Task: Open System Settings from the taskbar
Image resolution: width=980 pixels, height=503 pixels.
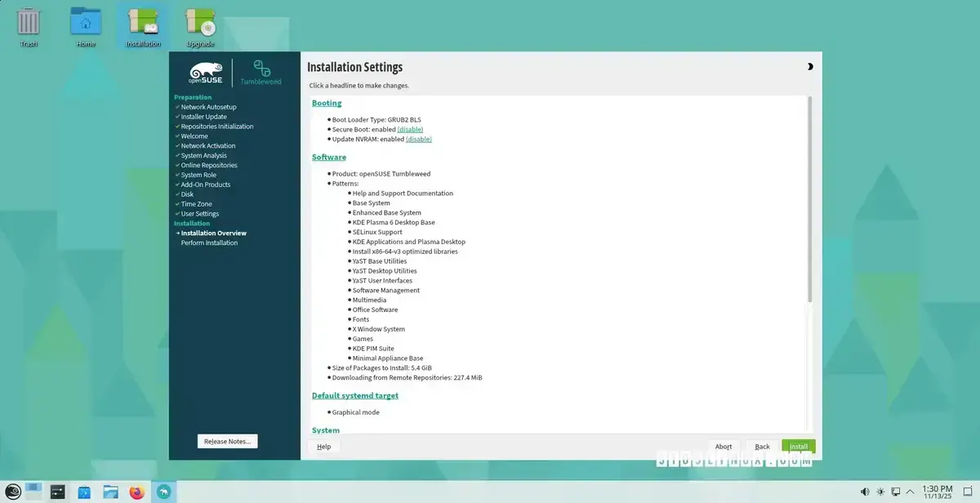Action: point(58,492)
